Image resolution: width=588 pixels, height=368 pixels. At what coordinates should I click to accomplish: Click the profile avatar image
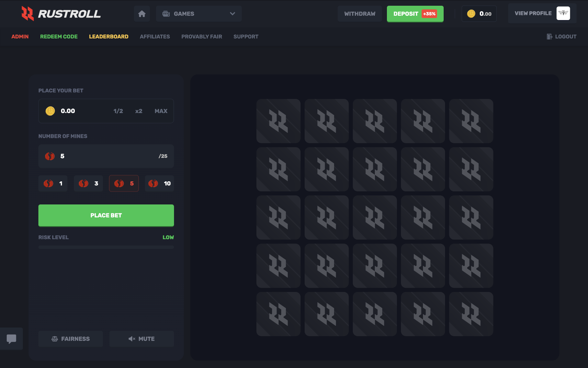(564, 13)
